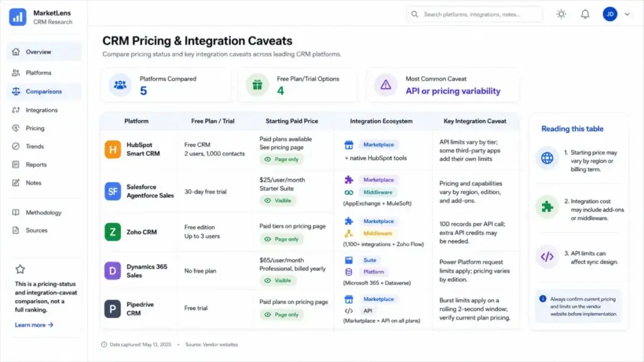Toggle light/dark theme sun icon
The height and width of the screenshot is (362, 644).
(561, 14)
